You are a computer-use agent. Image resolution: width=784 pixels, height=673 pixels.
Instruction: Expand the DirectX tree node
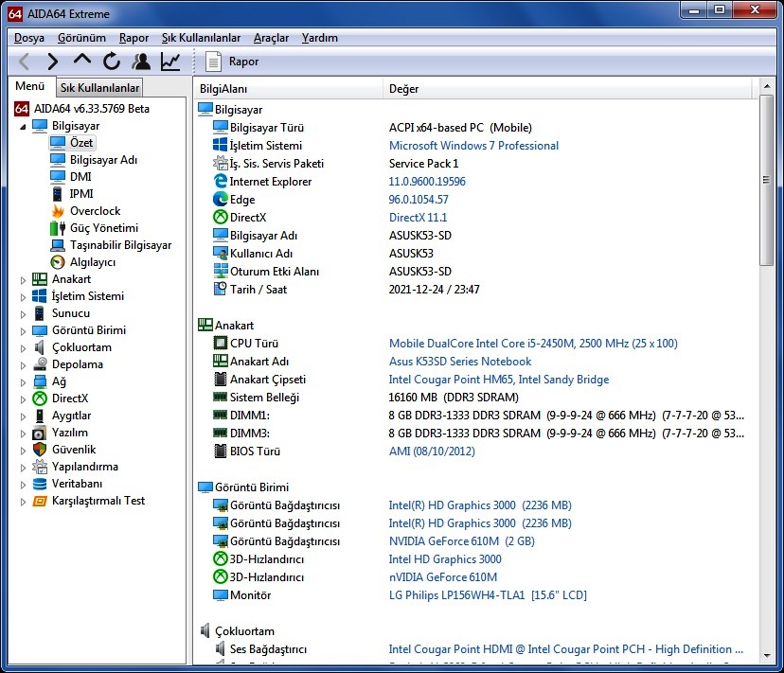[x=23, y=399]
